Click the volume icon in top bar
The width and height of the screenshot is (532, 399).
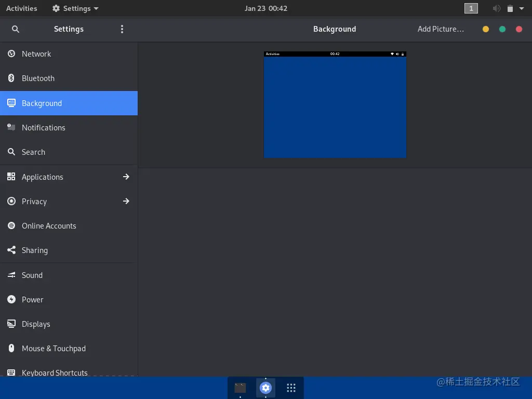point(496,8)
